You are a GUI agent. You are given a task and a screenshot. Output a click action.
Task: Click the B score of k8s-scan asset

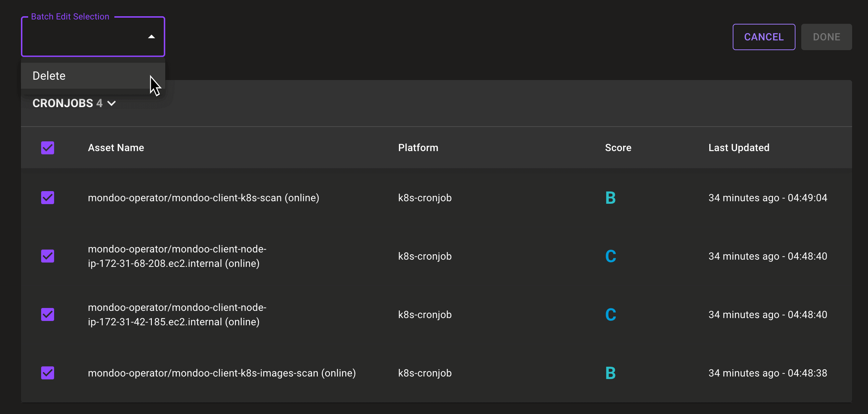click(610, 197)
